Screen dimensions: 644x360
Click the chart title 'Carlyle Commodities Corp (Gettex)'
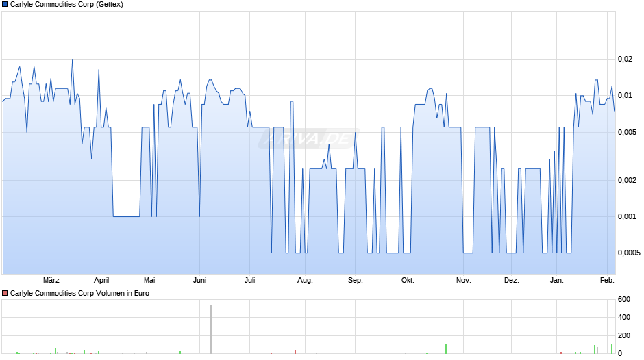(66, 5)
